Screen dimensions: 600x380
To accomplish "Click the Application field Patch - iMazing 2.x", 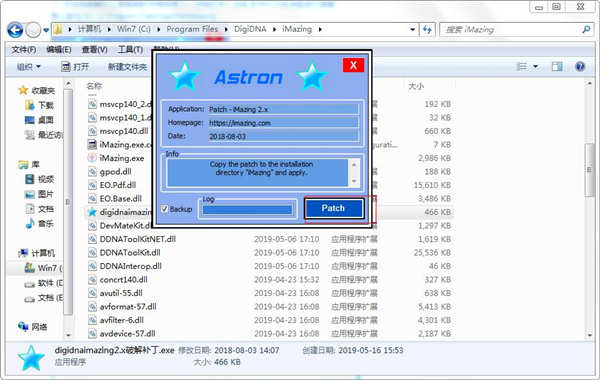I will [283, 109].
